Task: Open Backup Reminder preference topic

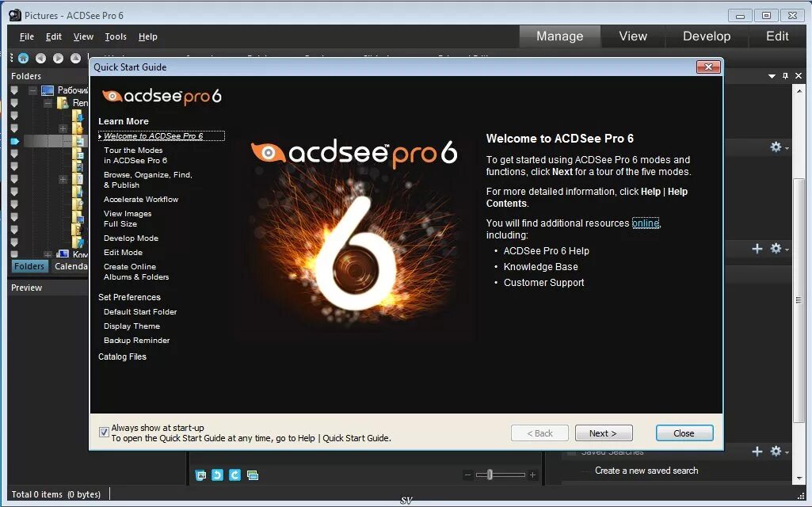Action: pyautogui.click(x=137, y=340)
